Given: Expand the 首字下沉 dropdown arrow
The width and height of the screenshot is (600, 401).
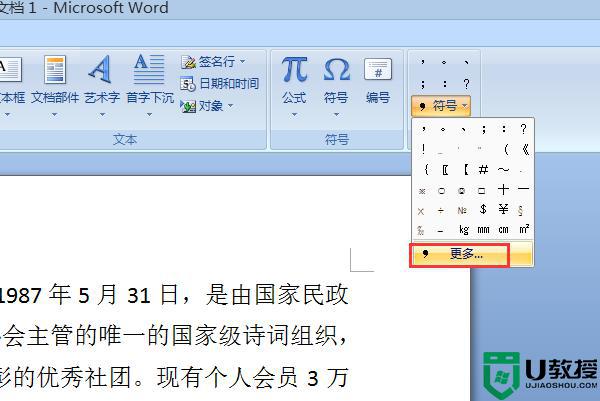Looking at the screenshot, I should [x=150, y=114].
